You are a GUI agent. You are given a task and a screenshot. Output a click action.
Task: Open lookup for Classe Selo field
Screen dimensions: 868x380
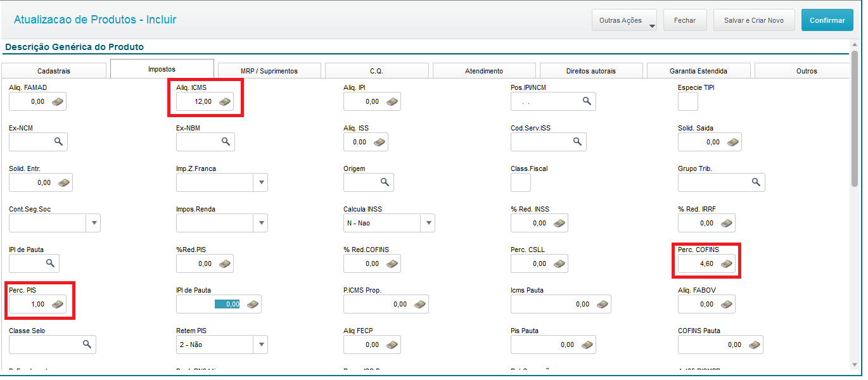87,345
